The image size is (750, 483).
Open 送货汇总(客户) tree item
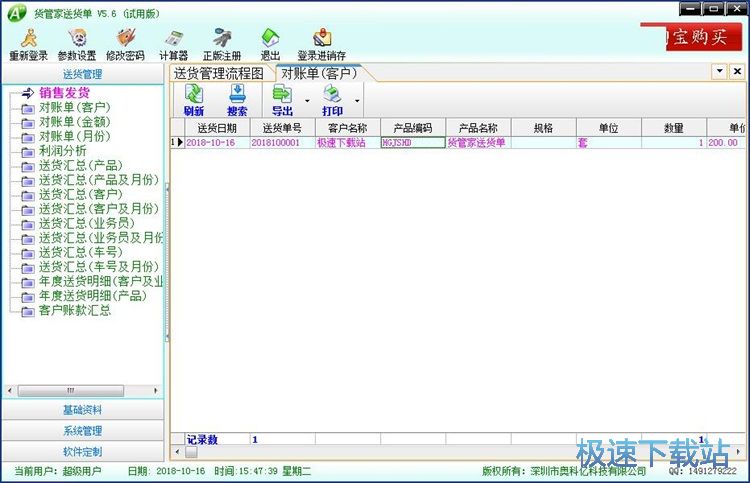point(81,194)
